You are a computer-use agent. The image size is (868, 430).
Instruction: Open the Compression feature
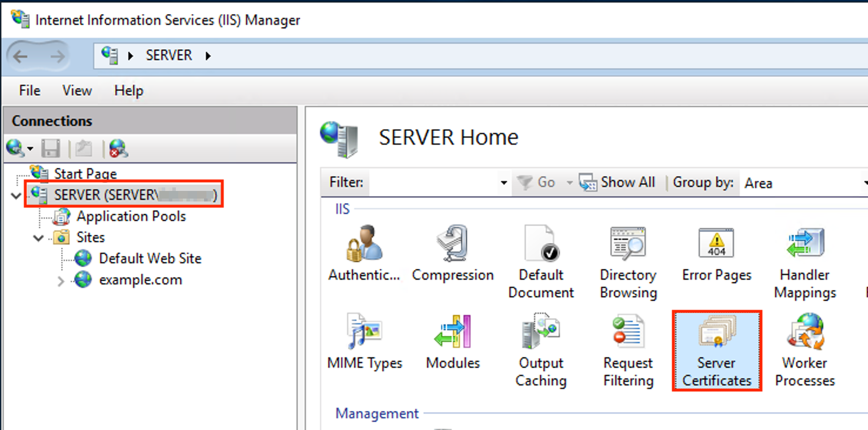pyautogui.click(x=453, y=254)
